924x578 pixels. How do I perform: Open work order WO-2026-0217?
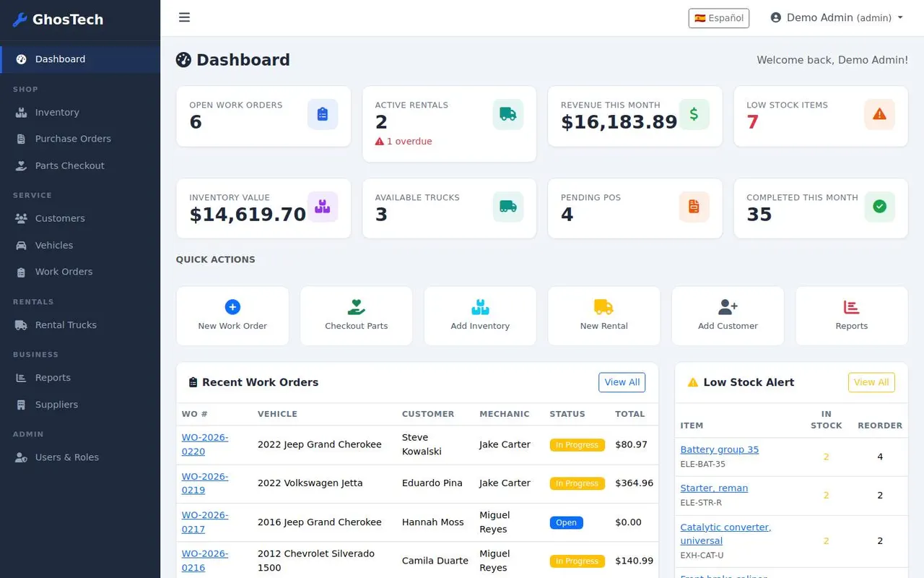(205, 522)
